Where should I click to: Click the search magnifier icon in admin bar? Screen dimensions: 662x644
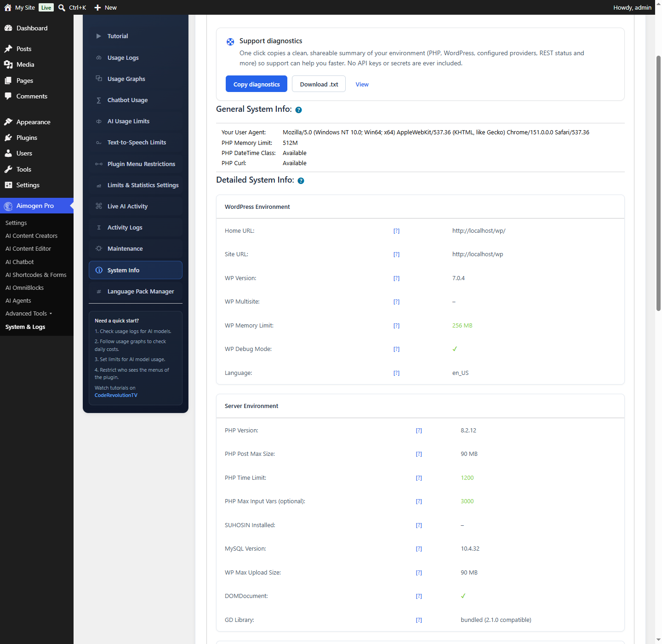62,8
